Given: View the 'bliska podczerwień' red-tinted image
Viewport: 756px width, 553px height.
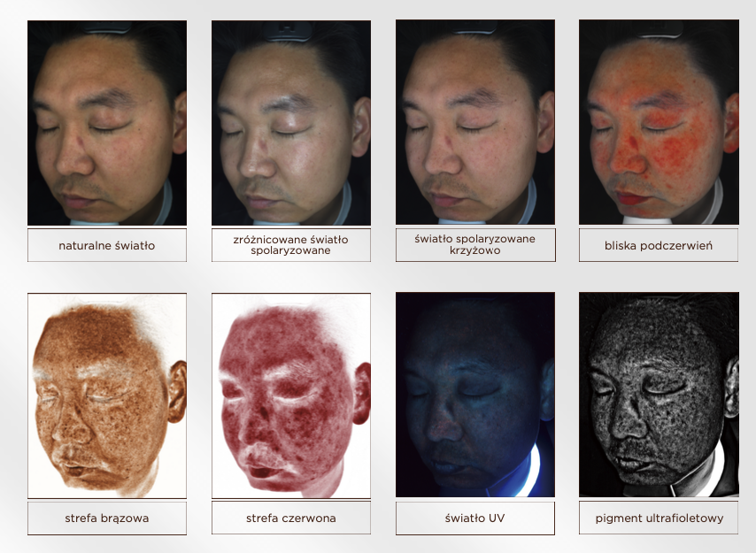Looking at the screenshot, I should click(658, 122).
